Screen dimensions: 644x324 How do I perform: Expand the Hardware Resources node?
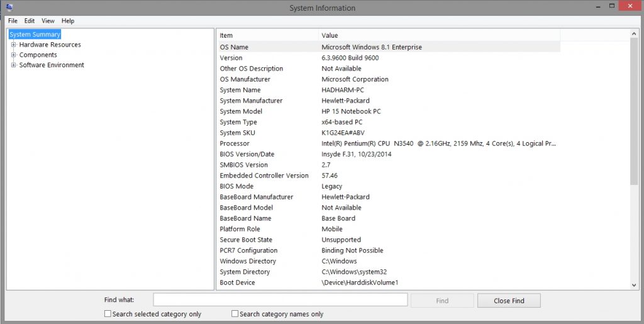14,45
